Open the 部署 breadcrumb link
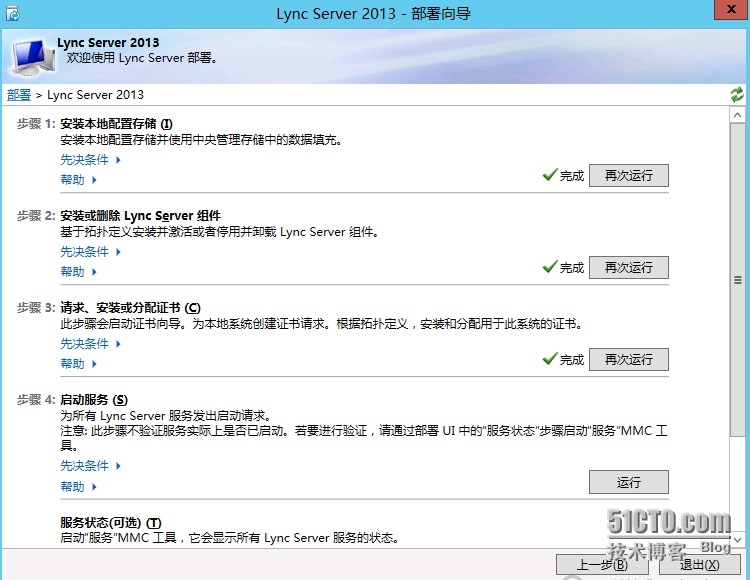750x580 pixels. point(19,95)
